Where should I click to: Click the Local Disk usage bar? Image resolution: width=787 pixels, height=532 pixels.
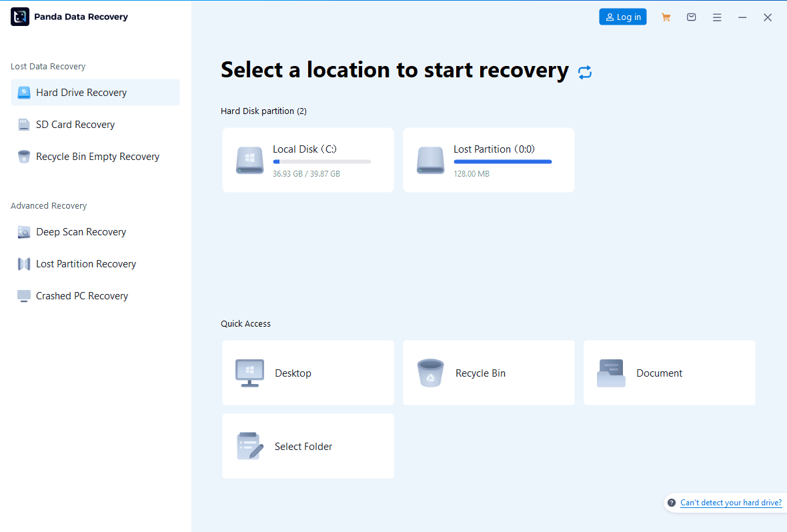coord(321,161)
